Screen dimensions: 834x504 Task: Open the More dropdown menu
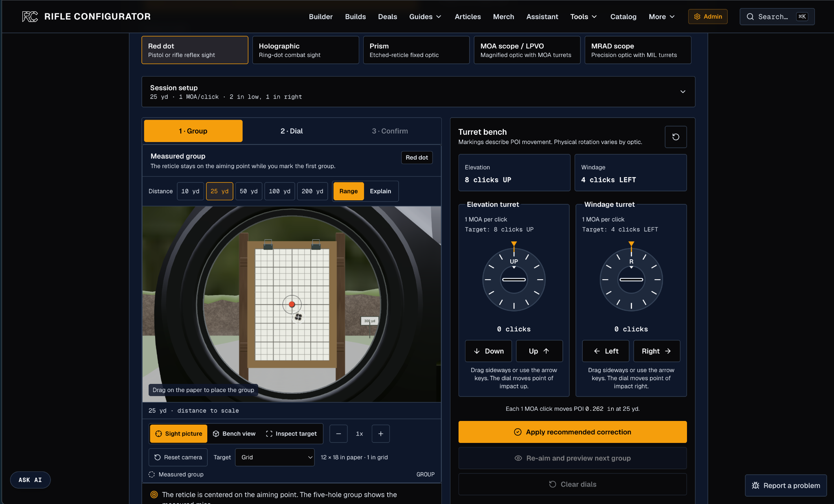pos(662,17)
